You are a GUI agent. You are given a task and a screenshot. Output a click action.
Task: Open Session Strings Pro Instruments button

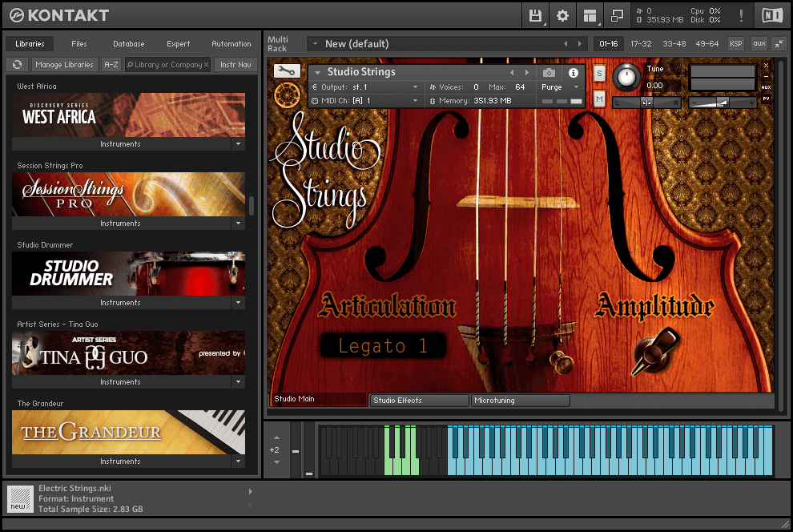pos(120,224)
